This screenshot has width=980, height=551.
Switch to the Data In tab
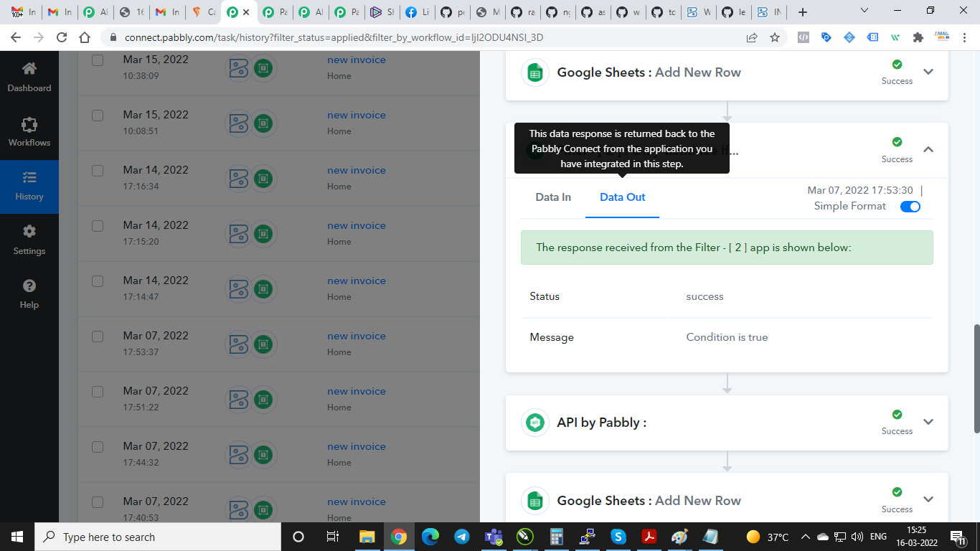click(x=553, y=197)
